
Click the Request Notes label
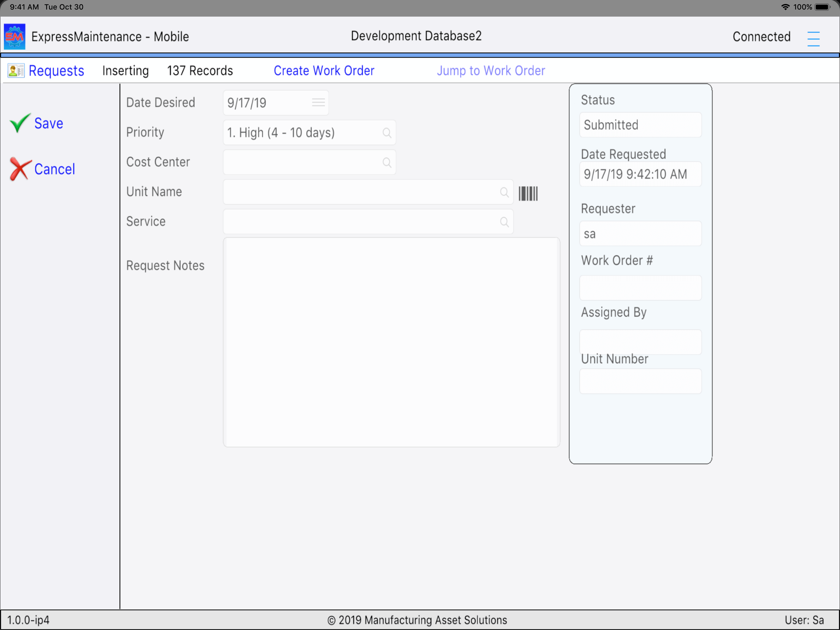[165, 265]
